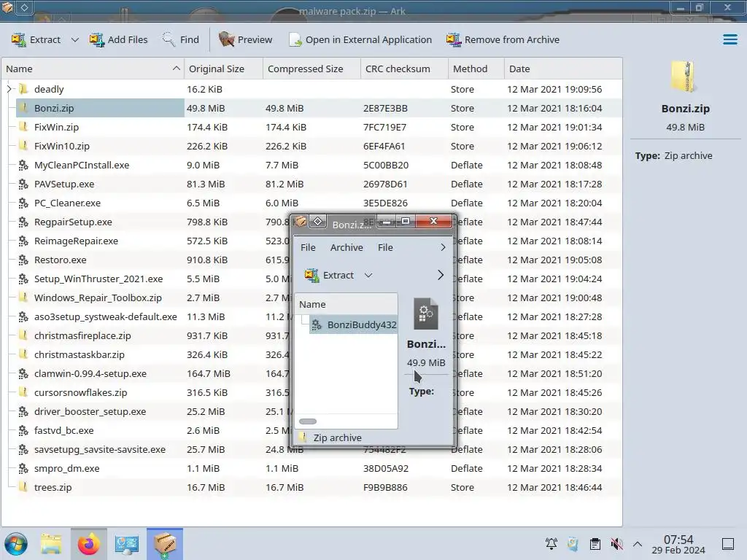Click the Find magnifier button
This screenshot has height=560, width=747.
tap(181, 39)
